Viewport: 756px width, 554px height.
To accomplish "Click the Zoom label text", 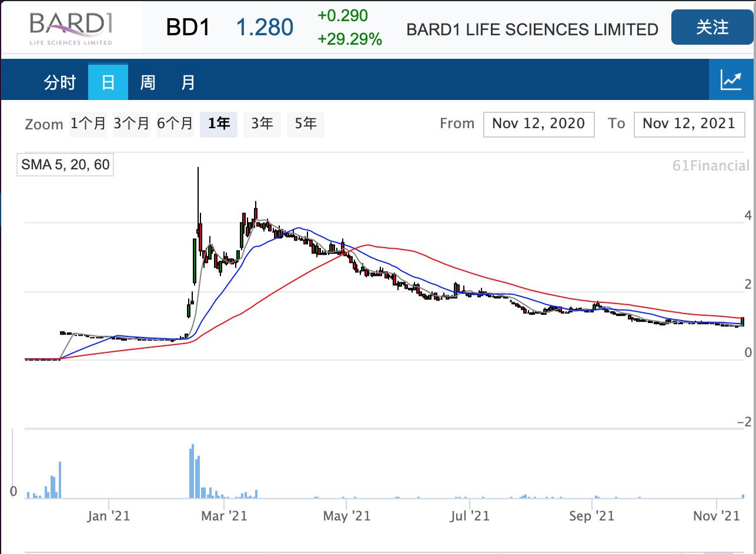I will pos(44,125).
